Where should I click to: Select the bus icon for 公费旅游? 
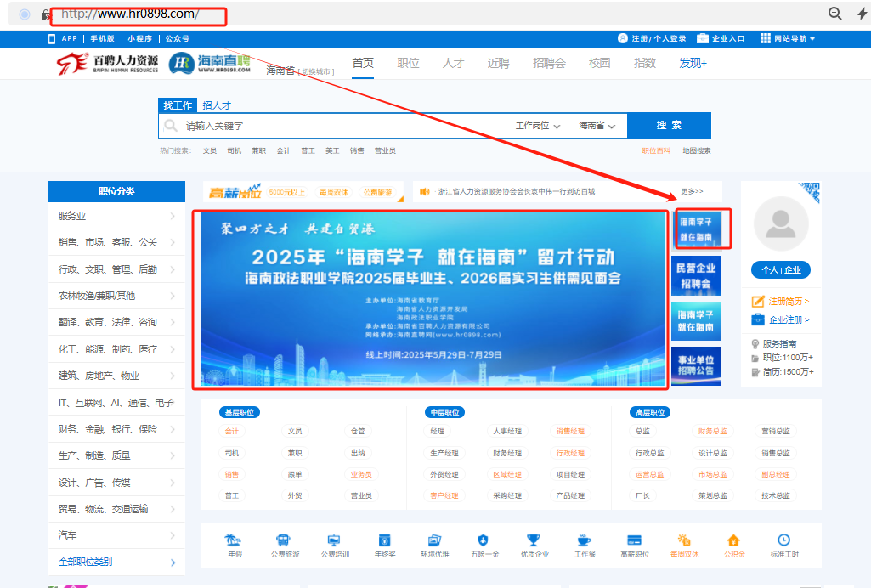click(283, 540)
